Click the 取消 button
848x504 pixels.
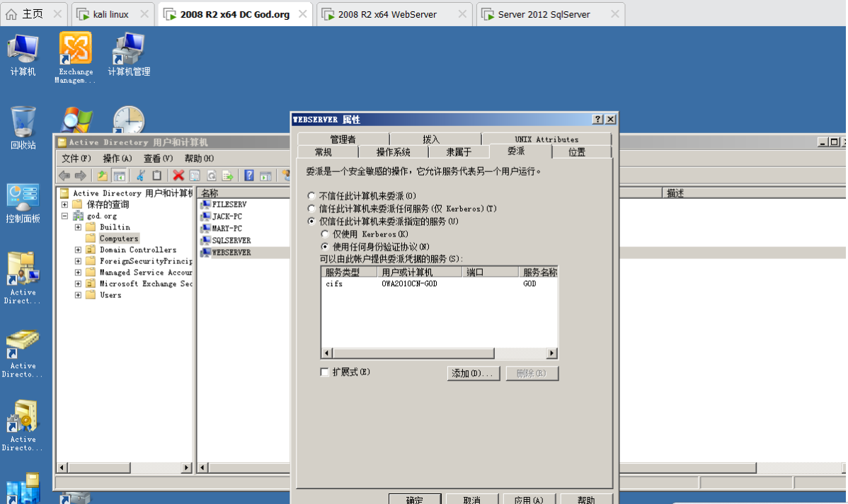click(x=471, y=499)
